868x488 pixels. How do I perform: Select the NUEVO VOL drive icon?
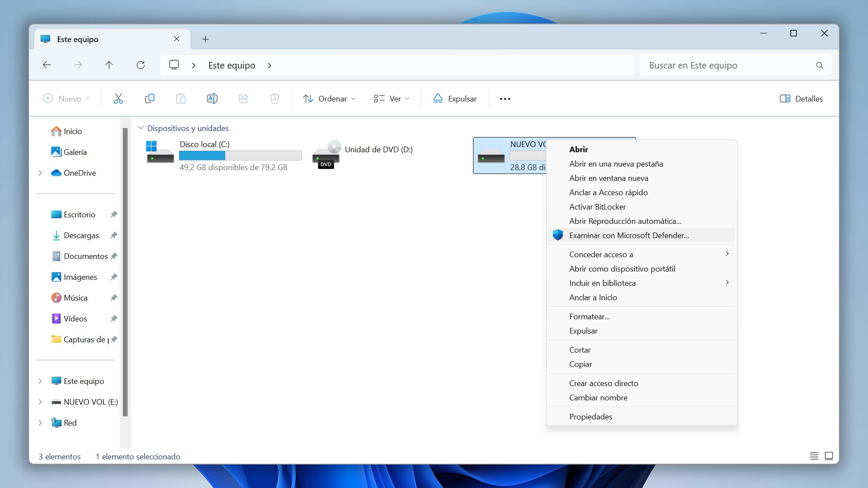(x=491, y=156)
